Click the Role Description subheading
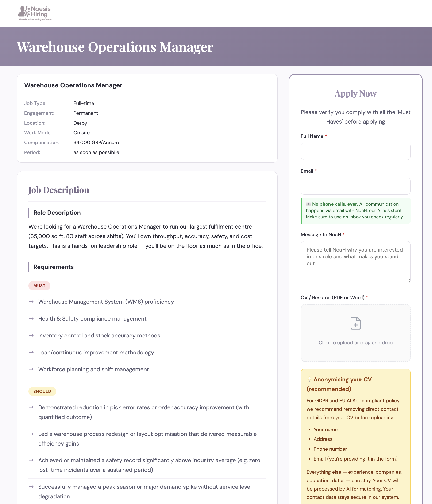The height and width of the screenshot is (504, 432). click(x=57, y=213)
